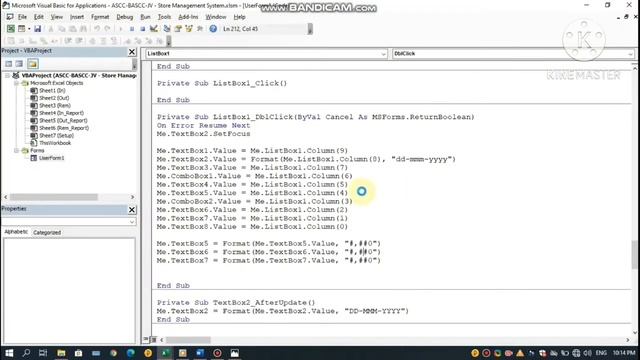The image size is (640, 360).
Task: Click Full Module View button at bottom of code
Action: [153, 340]
